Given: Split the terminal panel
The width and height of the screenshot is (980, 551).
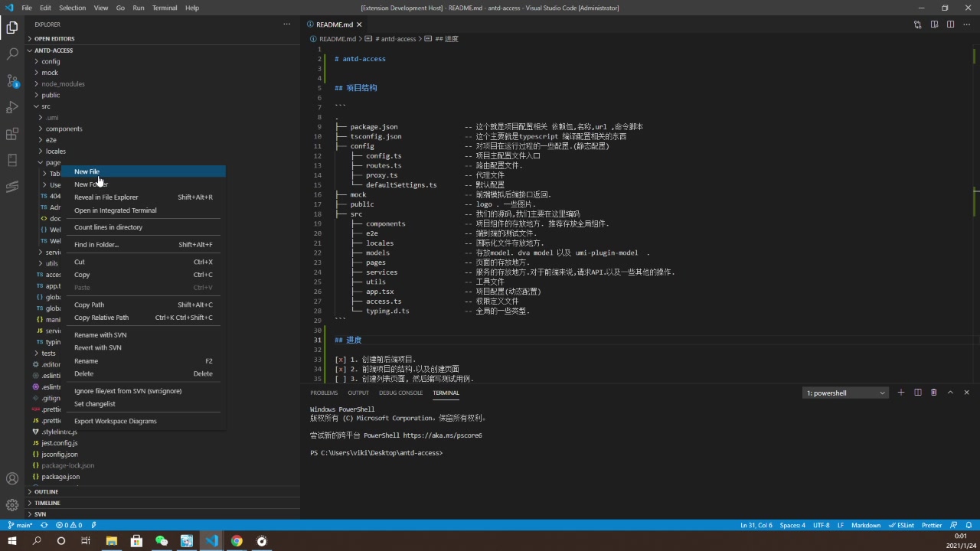Looking at the screenshot, I should point(917,393).
